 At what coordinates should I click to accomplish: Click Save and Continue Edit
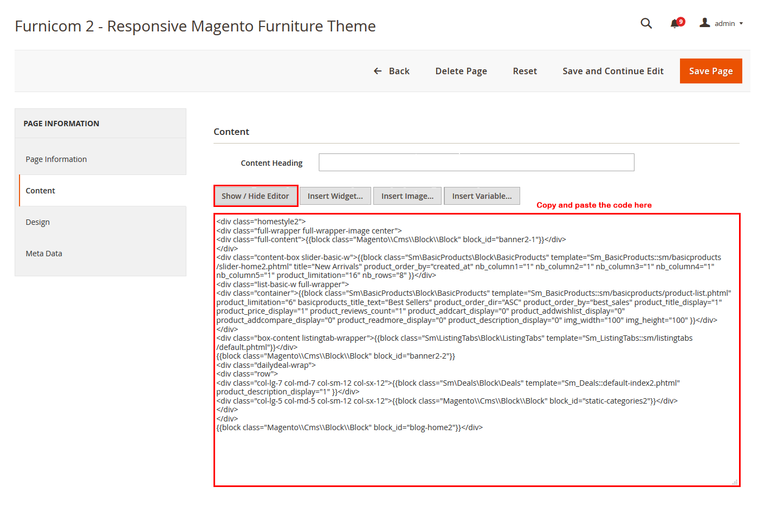click(613, 71)
